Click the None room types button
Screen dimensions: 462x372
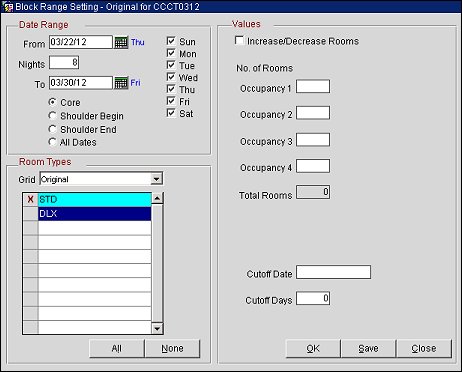(172, 349)
